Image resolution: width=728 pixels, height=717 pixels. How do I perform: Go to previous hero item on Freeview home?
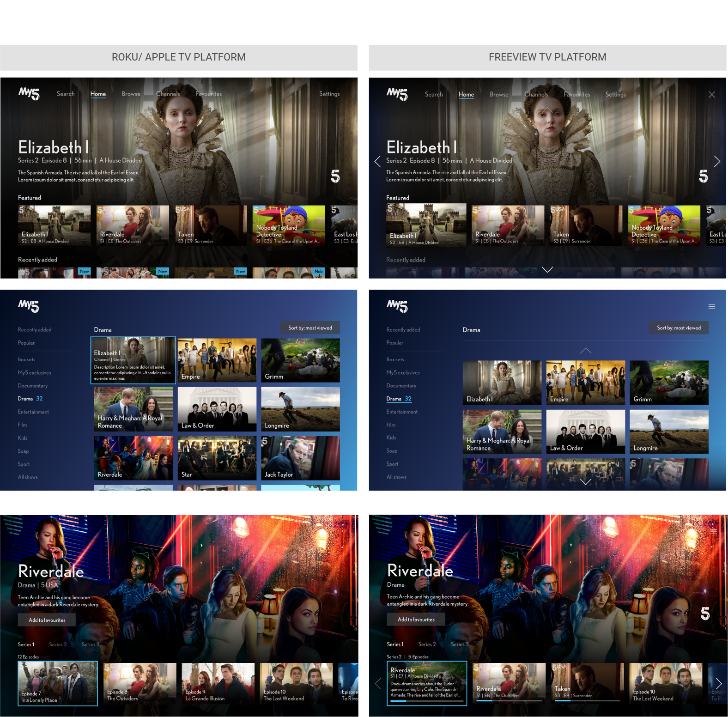tap(377, 161)
